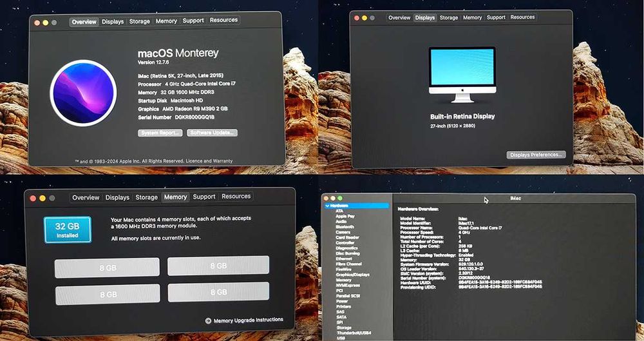This screenshot has width=644, height=341.
Task: Go to Overview tab in the 32 GB memory window
Action: pos(86,197)
